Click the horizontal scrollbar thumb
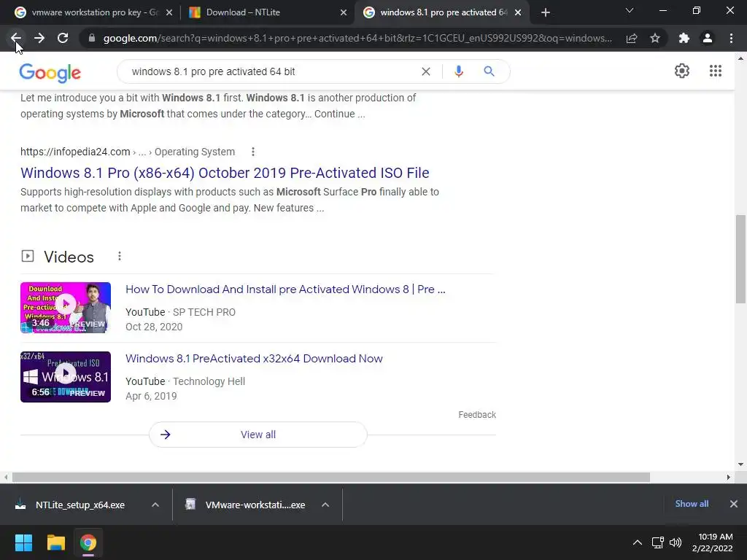This screenshot has width=747, height=560. point(331,477)
